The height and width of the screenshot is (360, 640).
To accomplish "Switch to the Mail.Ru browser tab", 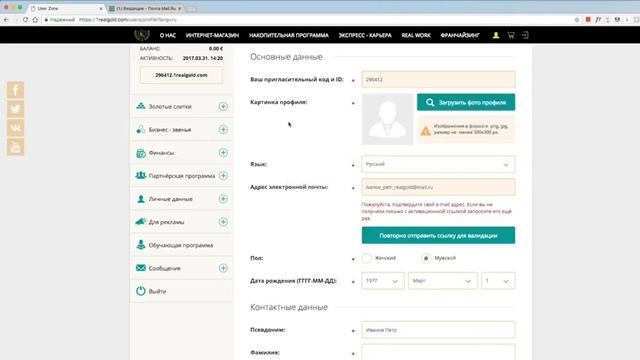I will coord(146,8).
